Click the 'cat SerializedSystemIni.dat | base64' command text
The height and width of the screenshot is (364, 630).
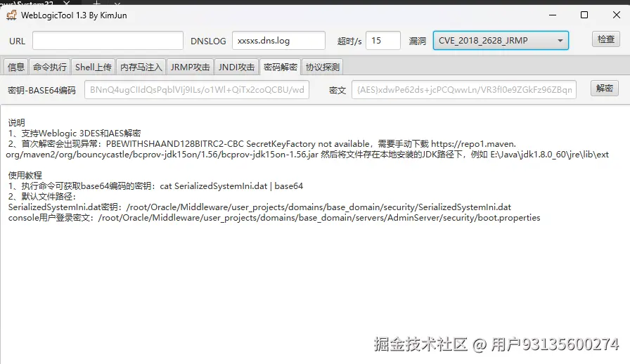(x=231, y=186)
